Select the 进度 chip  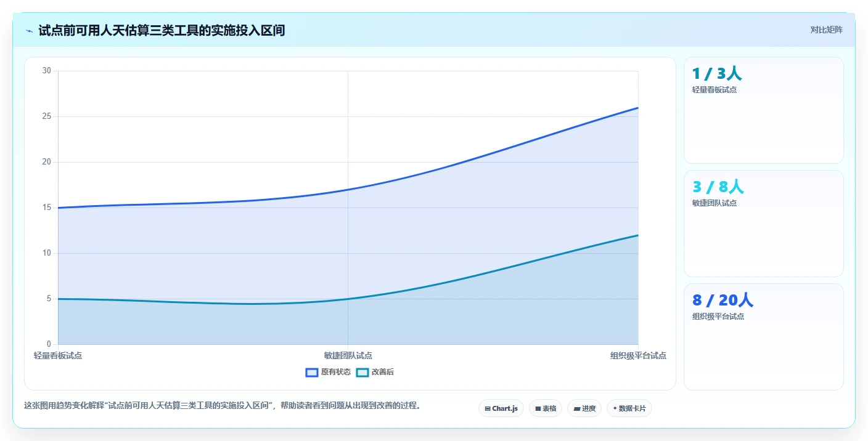tap(584, 408)
